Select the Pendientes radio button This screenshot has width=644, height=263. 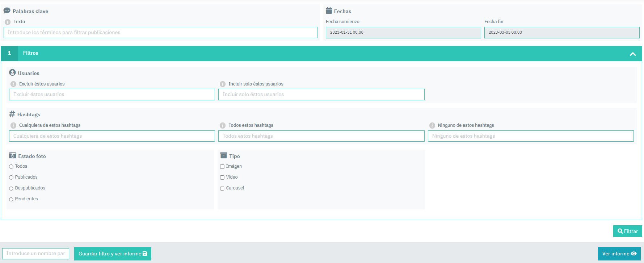tap(11, 199)
